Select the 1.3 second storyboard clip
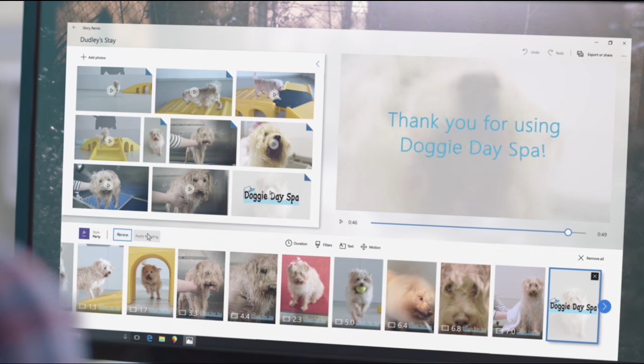 pyautogui.click(x=99, y=279)
